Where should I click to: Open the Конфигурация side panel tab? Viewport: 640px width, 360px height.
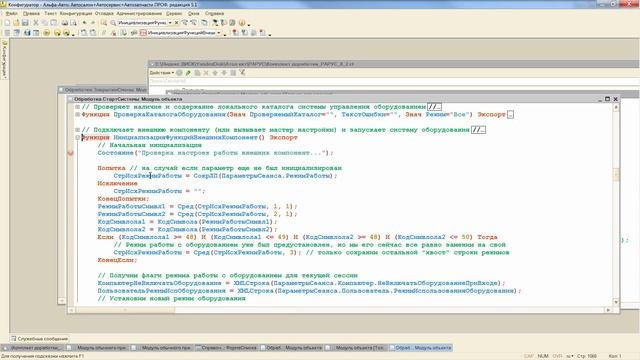click(4, 59)
